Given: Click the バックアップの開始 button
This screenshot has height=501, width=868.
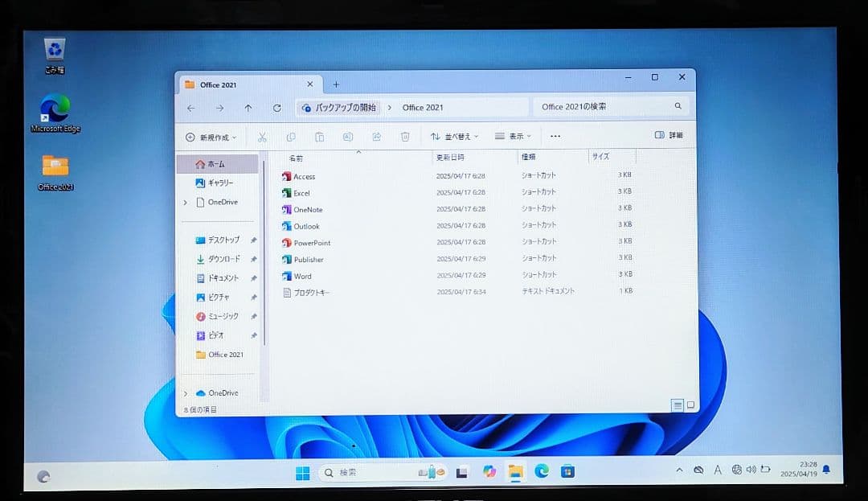Looking at the screenshot, I should pyautogui.click(x=338, y=108).
